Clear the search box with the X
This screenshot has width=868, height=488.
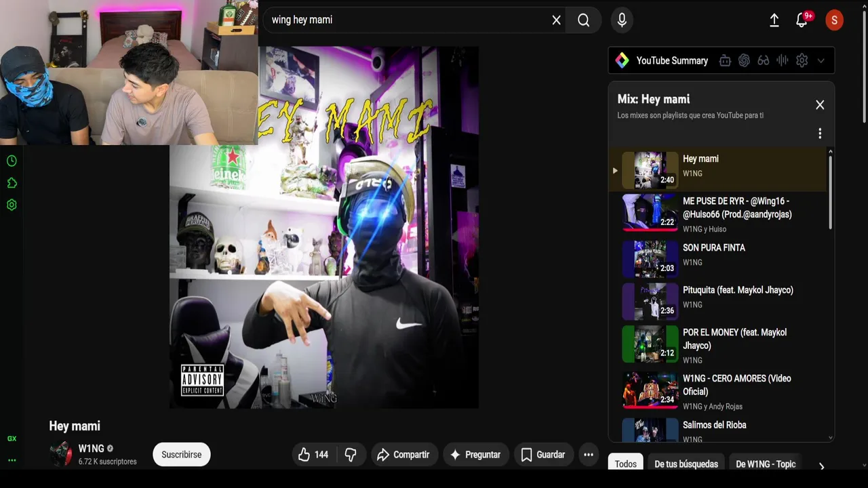(x=556, y=20)
